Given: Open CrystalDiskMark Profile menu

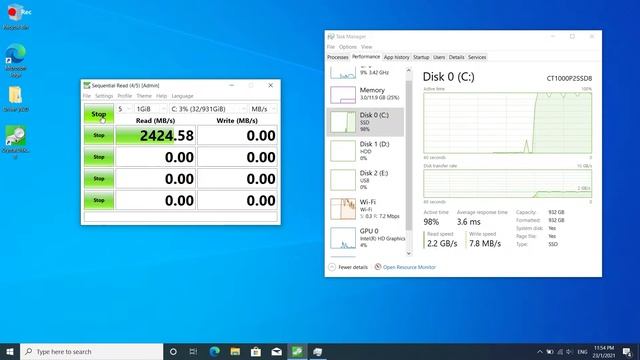Looking at the screenshot, I should click(x=124, y=96).
